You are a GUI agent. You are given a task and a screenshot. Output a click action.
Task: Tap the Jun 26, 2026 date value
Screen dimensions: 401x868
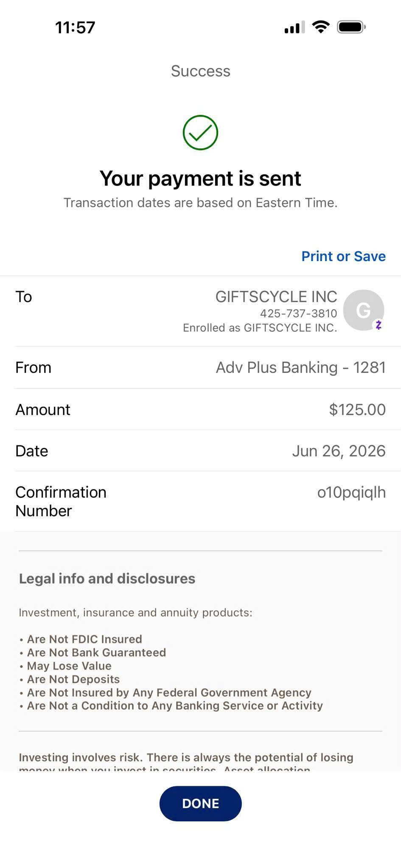pyautogui.click(x=339, y=451)
